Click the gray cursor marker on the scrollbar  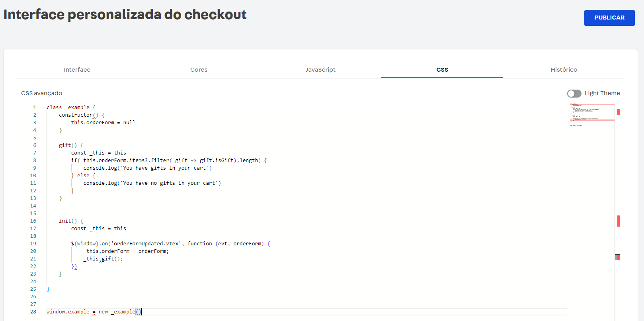(x=617, y=257)
